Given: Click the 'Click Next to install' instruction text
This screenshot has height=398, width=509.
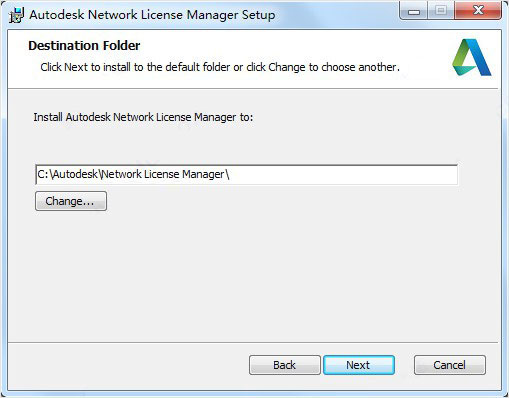Looking at the screenshot, I should click(x=220, y=67).
